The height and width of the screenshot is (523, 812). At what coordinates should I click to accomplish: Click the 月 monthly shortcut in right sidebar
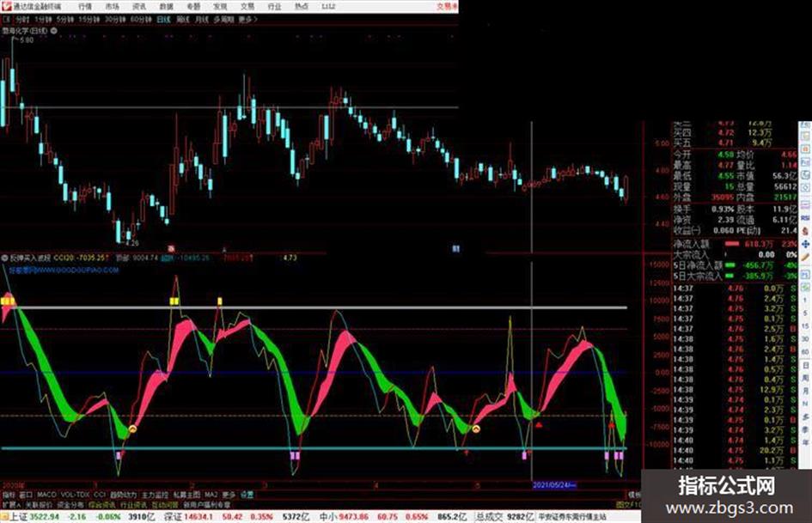(805, 391)
